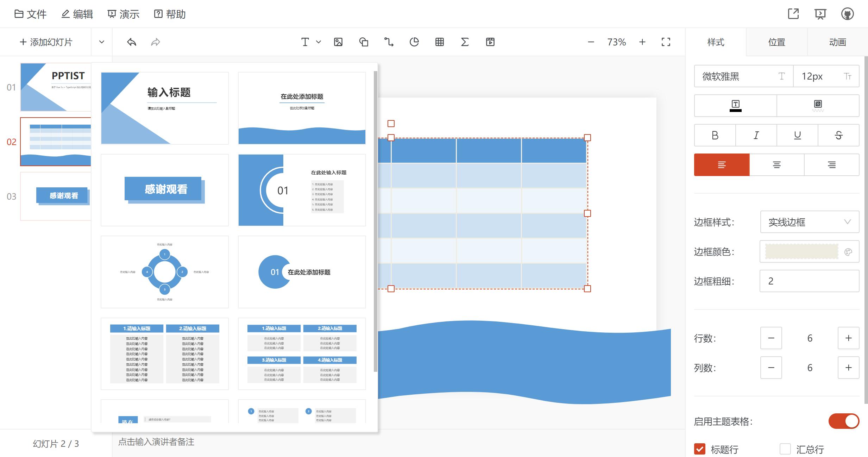The image size is (868, 457).
Task: Open the 文件 menu
Action: (x=31, y=14)
